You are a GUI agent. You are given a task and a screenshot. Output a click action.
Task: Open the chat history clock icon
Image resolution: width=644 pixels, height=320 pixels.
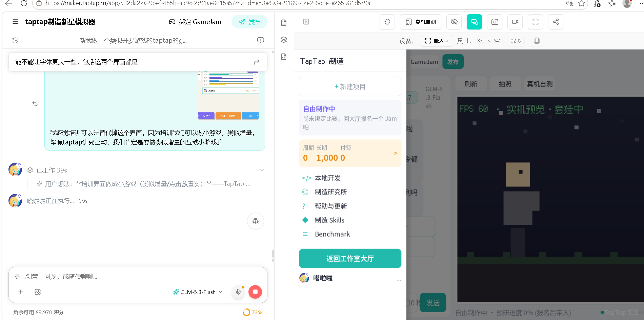[x=15, y=40]
